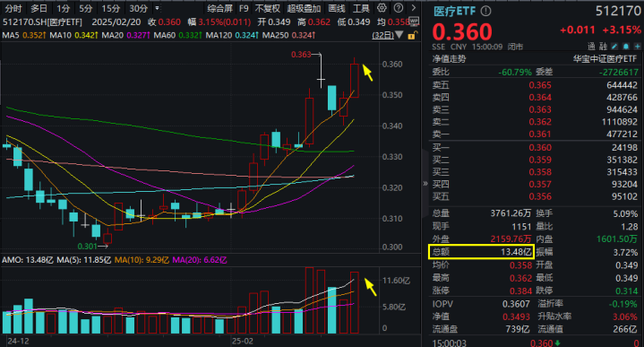Viewport: 644px width, 347px height.
Task: Open help question mark icon
Action: click(398, 8)
